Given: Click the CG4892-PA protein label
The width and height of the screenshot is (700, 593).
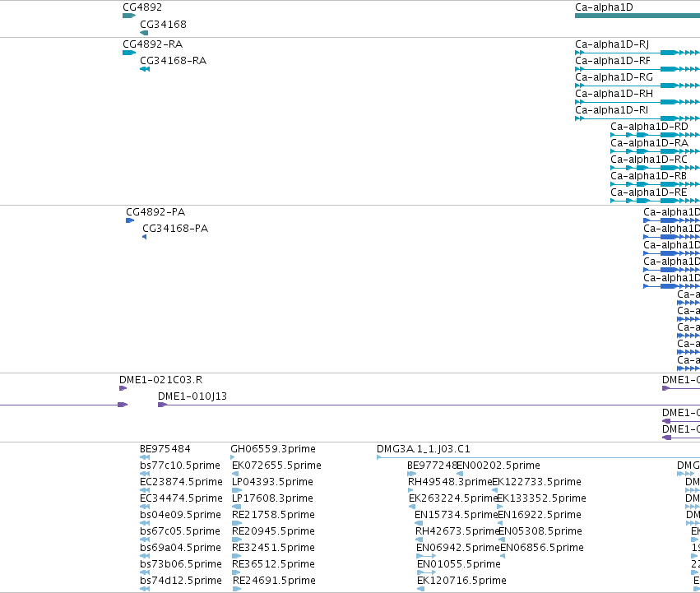Looking at the screenshot, I should tap(155, 212).
